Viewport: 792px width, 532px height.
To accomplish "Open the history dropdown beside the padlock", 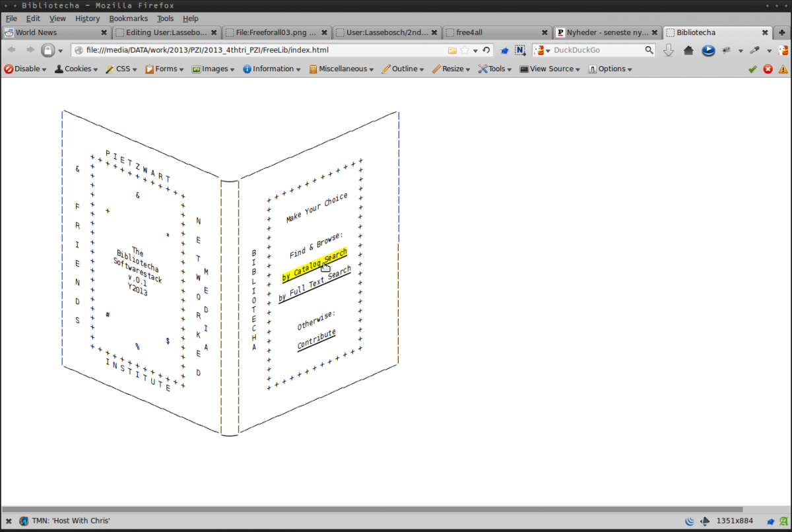I will click(x=60, y=51).
